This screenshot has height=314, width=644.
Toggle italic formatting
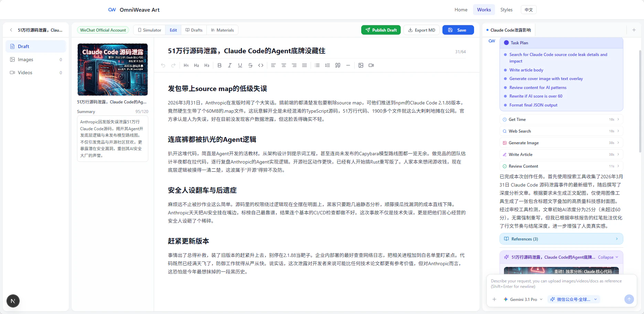[x=230, y=65]
